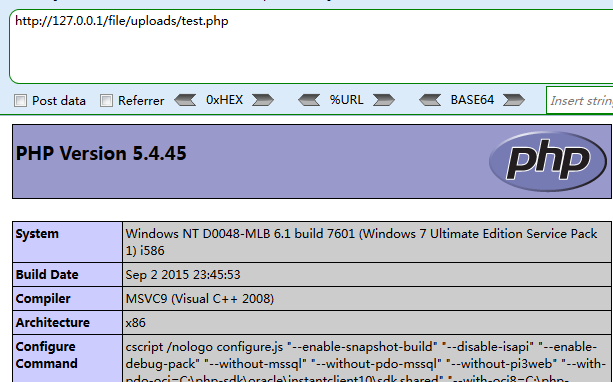613x382 pixels.
Task: Click the MSVC9 (Visual C++ 2008) value
Action: coord(200,299)
